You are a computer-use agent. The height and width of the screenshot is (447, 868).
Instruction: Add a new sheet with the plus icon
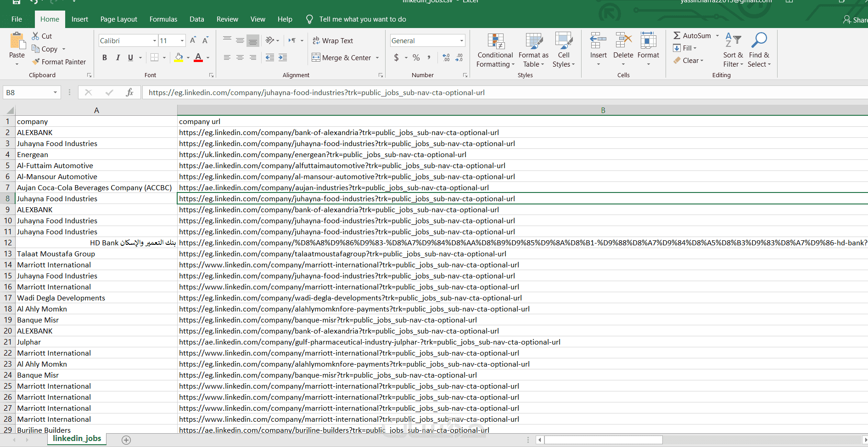(x=126, y=440)
